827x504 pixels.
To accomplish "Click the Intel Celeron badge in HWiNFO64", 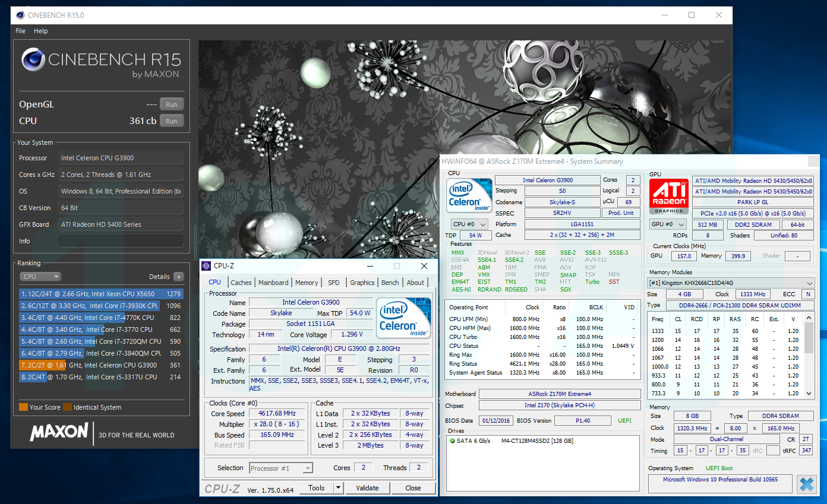I will click(x=469, y=196).
